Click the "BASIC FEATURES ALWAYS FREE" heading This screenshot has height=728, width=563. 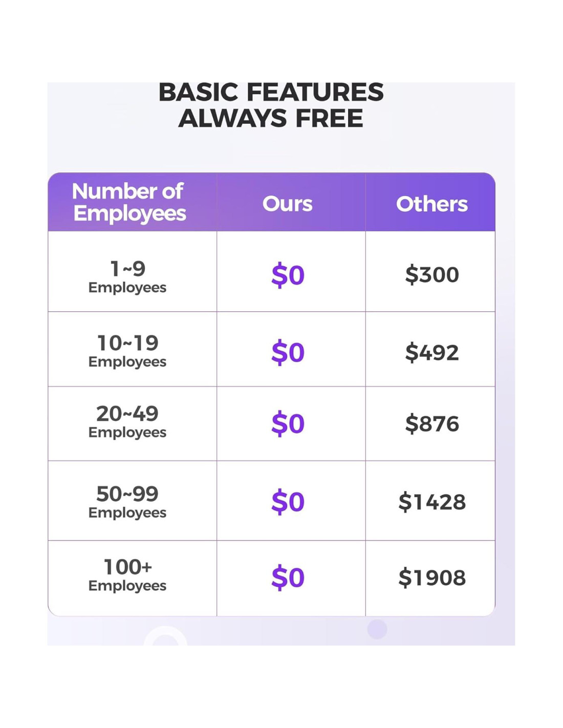(x=271, y=105)
